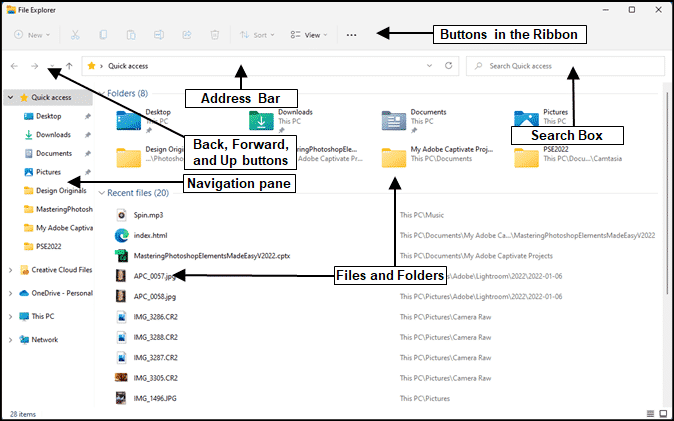Viewport: 674px width, 421px height.
Task: Click the Spin.mp3 audio file icon
Action: 122,215
